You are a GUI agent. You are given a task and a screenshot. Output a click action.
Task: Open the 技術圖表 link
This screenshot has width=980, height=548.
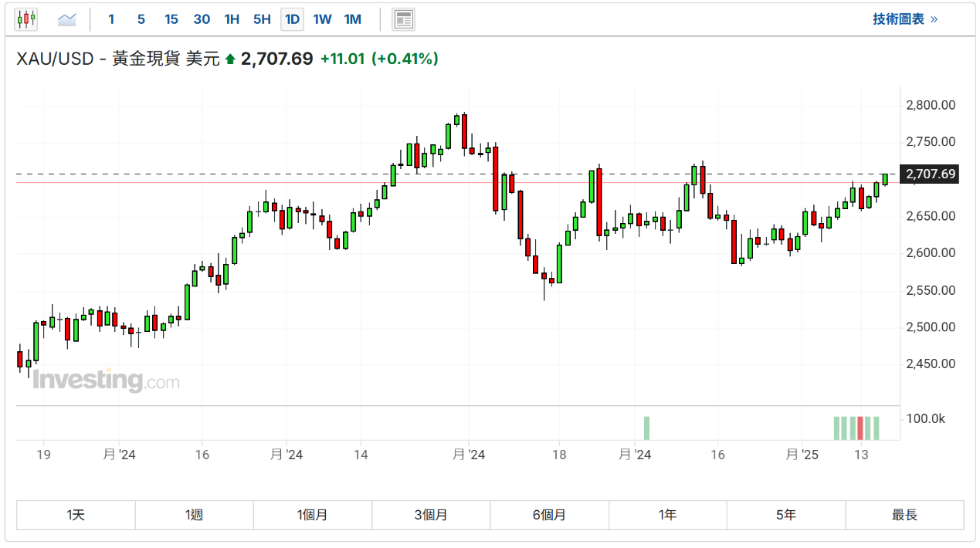tap(904, 19)
